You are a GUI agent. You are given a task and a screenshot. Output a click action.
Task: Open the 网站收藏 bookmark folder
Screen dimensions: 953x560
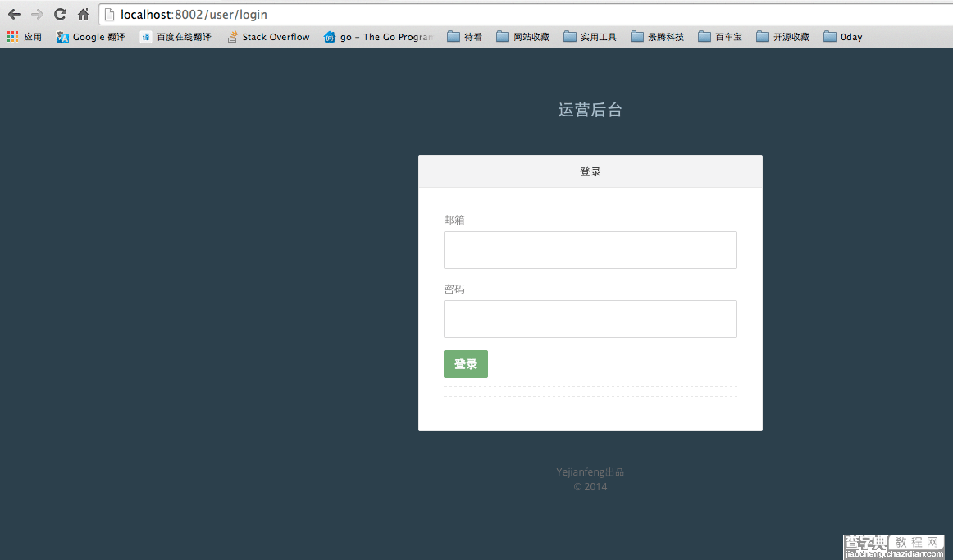[x=522, y=37]
